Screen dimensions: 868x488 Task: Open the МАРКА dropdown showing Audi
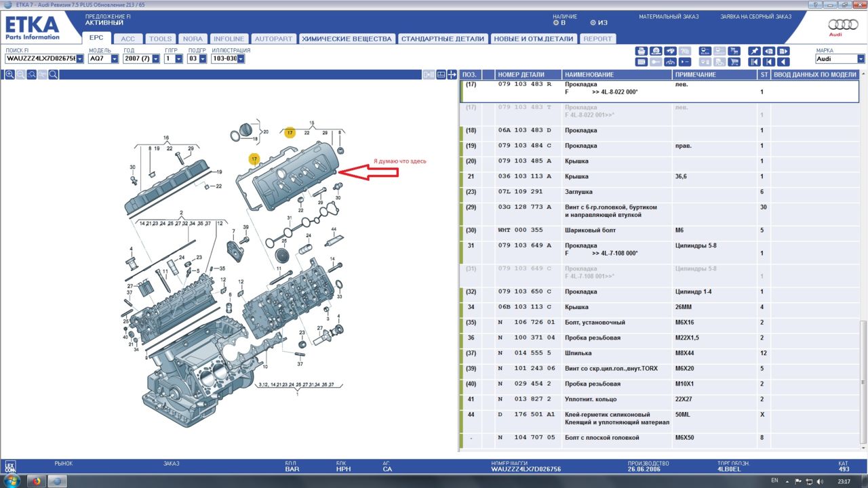[x=861, y=59]
